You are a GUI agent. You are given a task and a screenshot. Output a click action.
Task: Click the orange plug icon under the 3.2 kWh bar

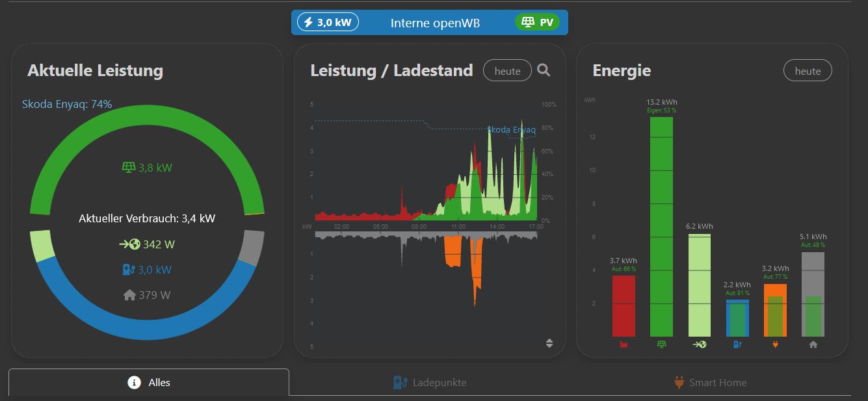tap(775, 344)
